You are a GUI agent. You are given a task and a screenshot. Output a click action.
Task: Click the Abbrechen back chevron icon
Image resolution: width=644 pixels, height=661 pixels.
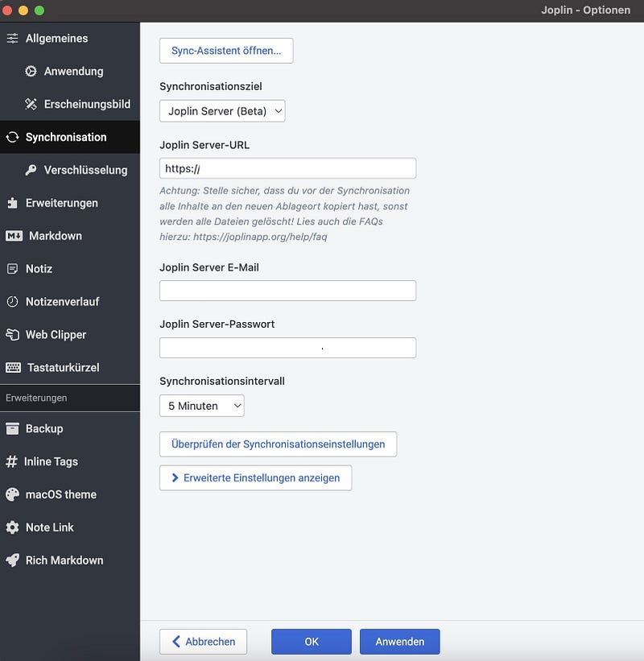(176, 642)
